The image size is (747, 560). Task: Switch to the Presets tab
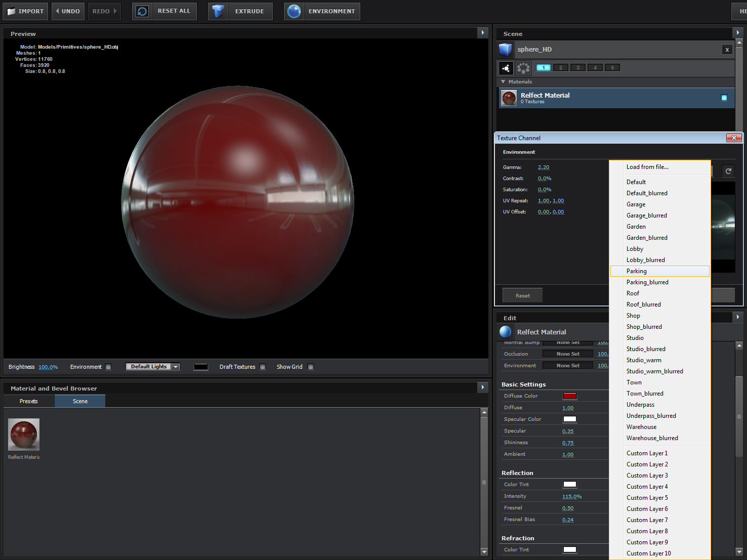pyautogui.click(x=28, y=401)
